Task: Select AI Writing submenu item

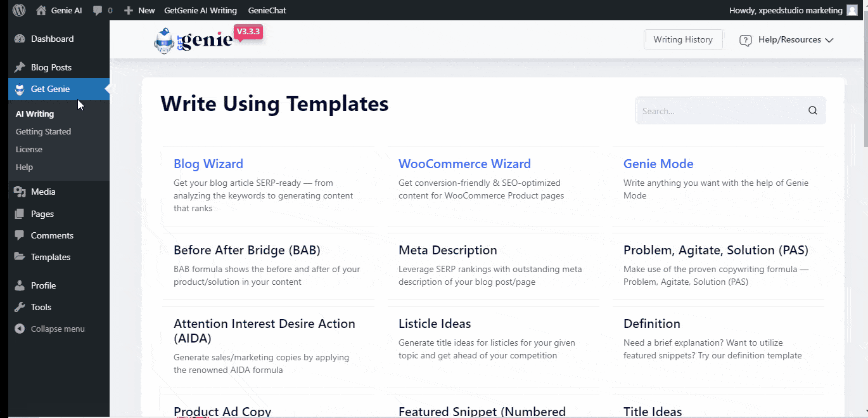Action: pos(35,114)
